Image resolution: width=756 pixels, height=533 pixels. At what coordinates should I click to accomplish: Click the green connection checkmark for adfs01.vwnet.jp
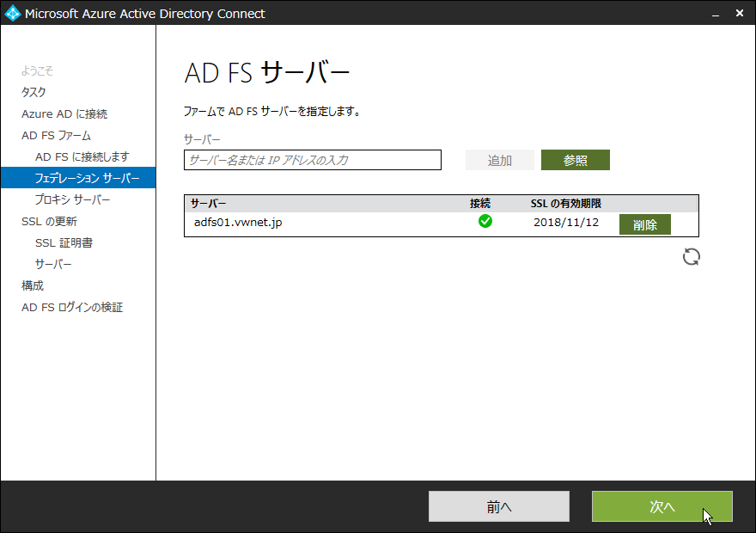click(485, 222)
